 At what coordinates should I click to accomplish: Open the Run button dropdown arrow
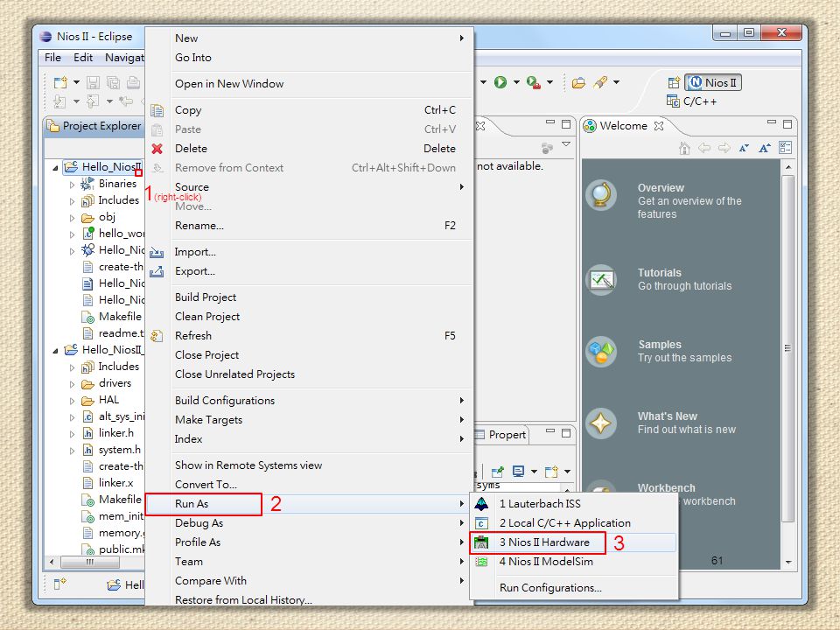[516, 82]
